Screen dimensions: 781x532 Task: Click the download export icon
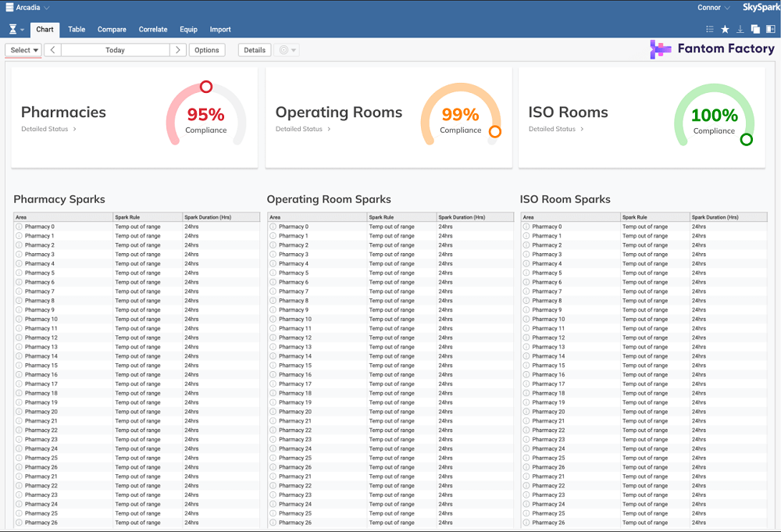740,30
